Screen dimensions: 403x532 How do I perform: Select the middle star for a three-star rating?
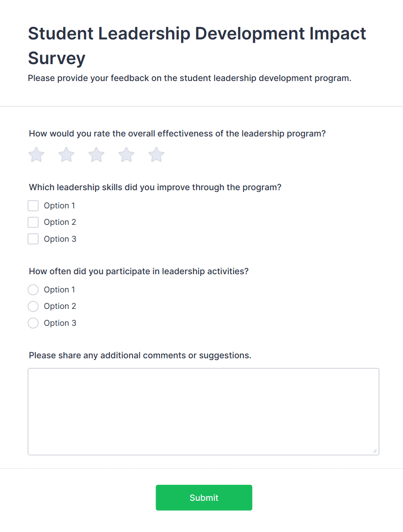click(x=96, y=155)
